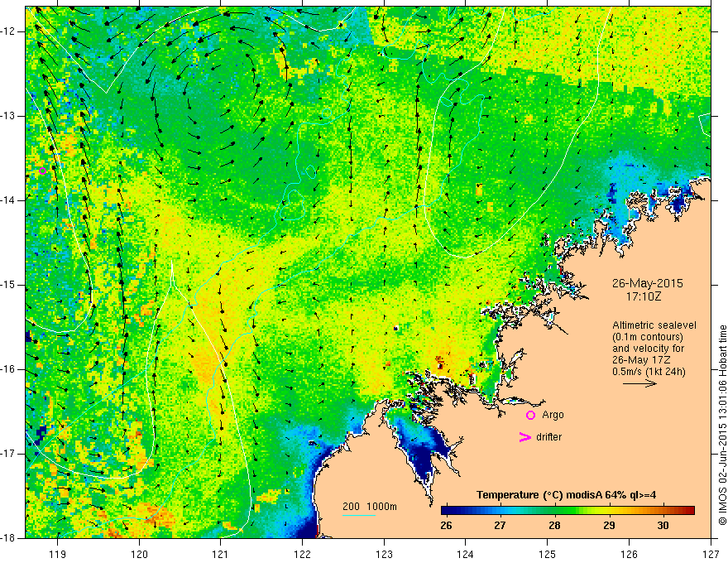
Task: Click the '200 1000m' depth label
Action: pos(370,507)
